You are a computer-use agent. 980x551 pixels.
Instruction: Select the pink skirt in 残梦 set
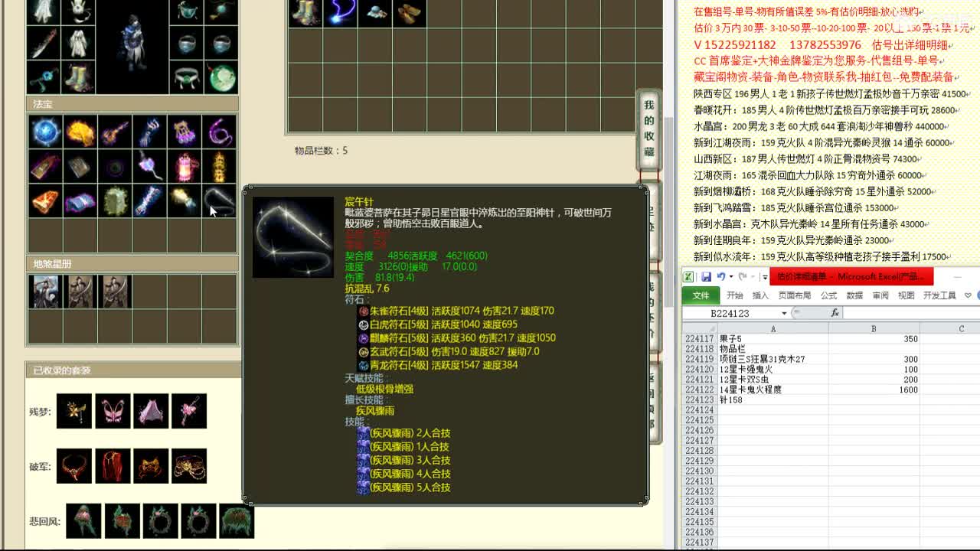pos(151,411)
